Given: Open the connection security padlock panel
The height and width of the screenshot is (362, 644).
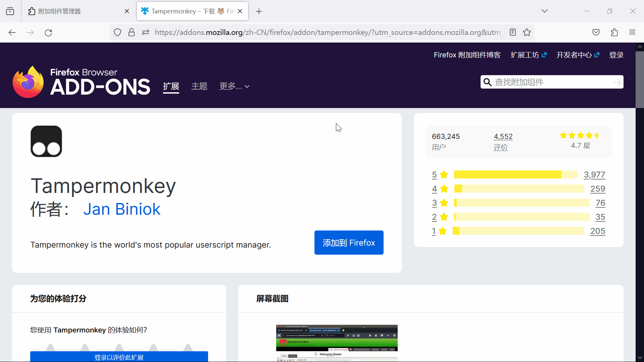Looking at the screenshot, I should 131,32.
